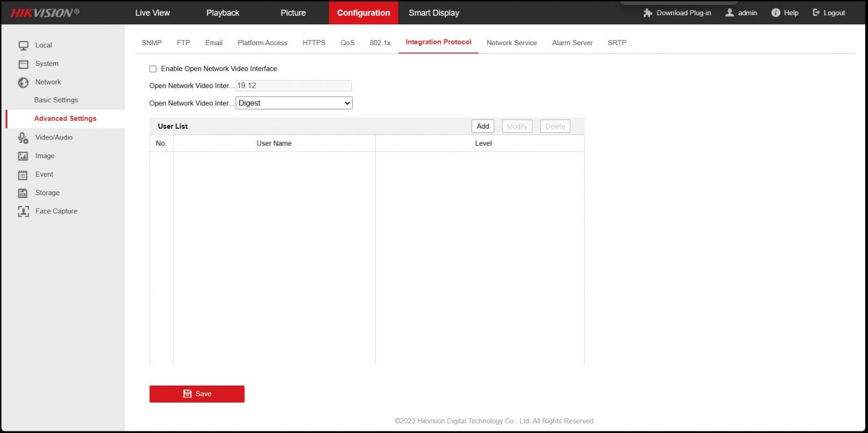Open the Alarm Server tab
This screenshot has width=868, height=433.
pos(572,42)
